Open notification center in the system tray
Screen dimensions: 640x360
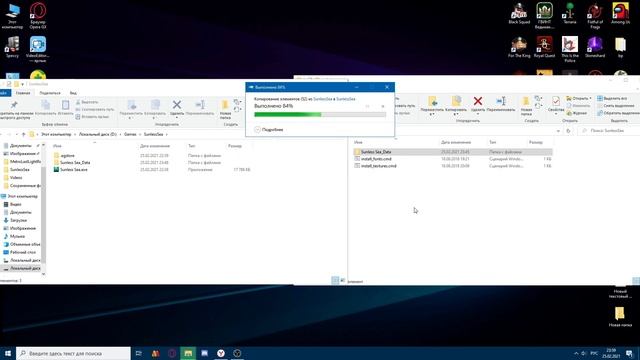629,353
